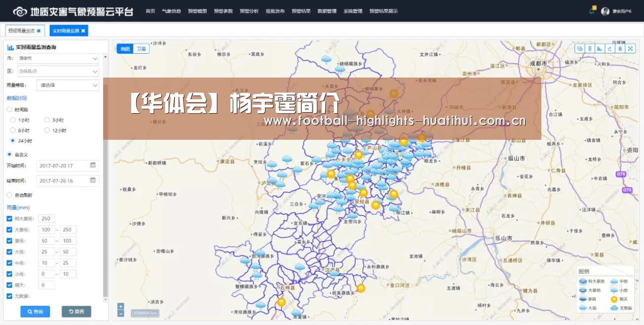644x325 pixels.
Task: Select the distance ruler map tool
Action: tap(590, 48)
